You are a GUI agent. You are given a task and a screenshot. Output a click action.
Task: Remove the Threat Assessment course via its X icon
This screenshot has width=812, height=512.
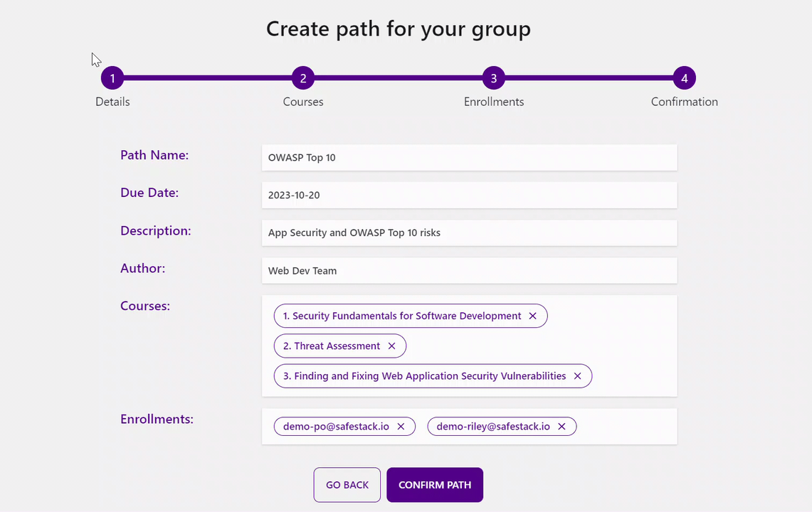click(391, 346)
